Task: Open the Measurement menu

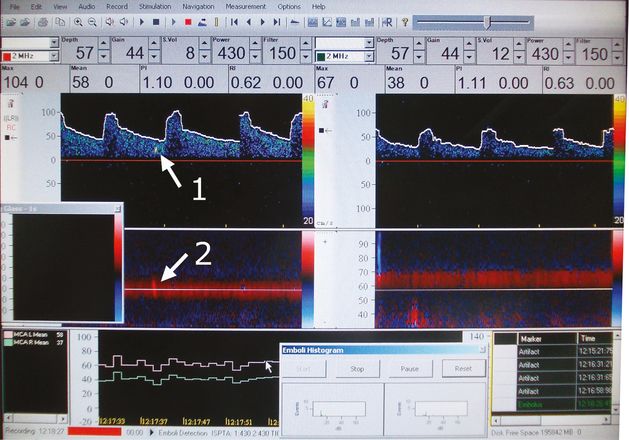Action: pyautogui.click(x=245, y=6)
